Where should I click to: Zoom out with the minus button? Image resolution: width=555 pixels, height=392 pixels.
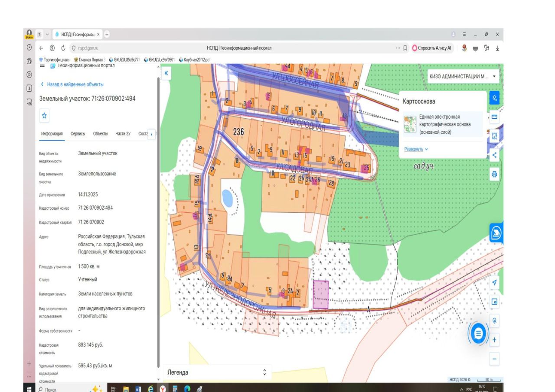(495, 359)
